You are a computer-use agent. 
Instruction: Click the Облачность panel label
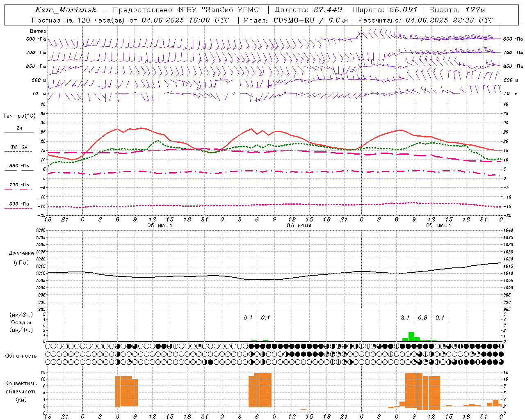point(21,356)
